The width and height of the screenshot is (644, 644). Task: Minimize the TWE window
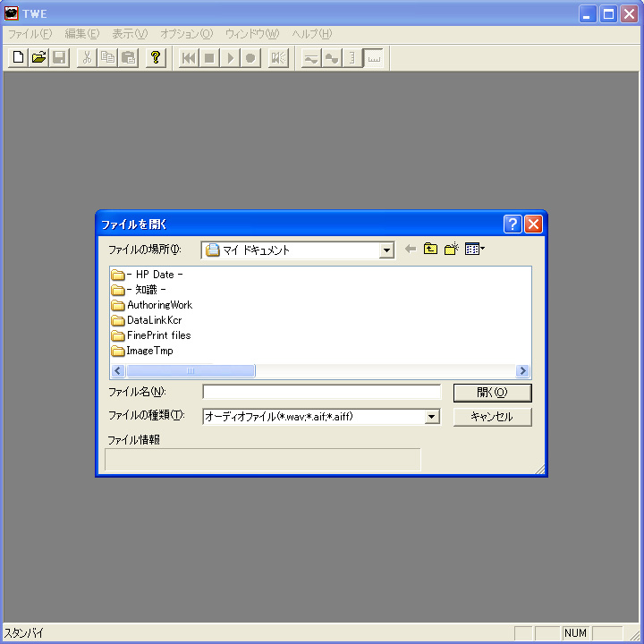tap(588, 14)
